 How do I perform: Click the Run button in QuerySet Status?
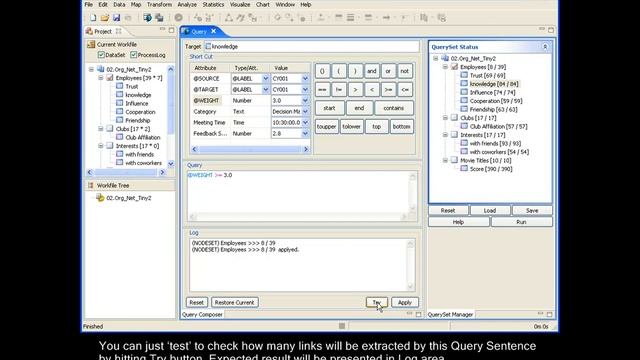[521, 222]
